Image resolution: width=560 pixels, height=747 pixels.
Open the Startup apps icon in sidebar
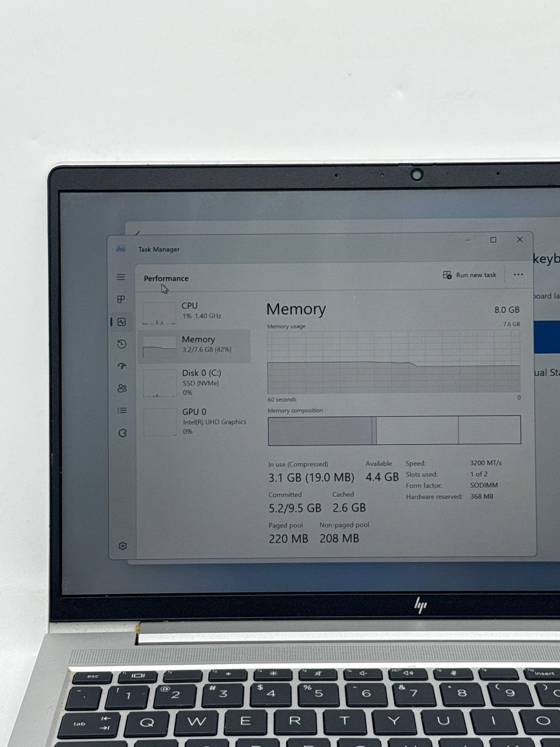pos(122,366)
